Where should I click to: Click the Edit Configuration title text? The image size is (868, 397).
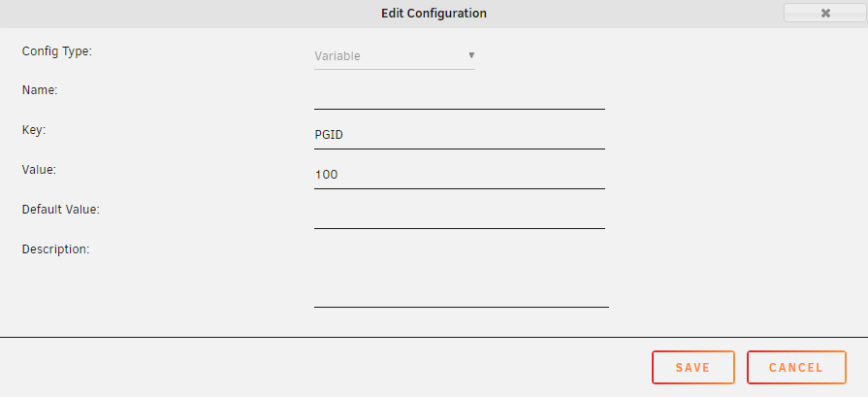(434, 14)
